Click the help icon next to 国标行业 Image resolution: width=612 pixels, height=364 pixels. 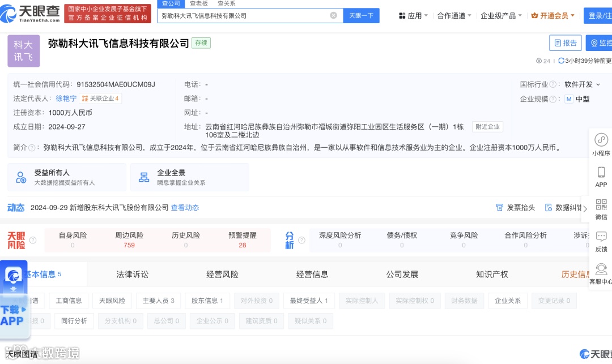[x=552, y=84]
